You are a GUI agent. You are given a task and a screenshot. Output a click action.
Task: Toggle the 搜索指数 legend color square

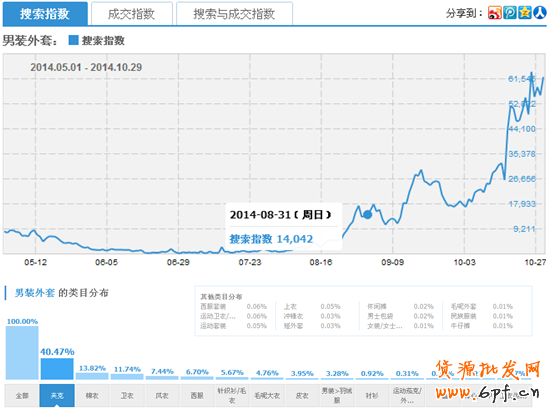pos(73,40)
